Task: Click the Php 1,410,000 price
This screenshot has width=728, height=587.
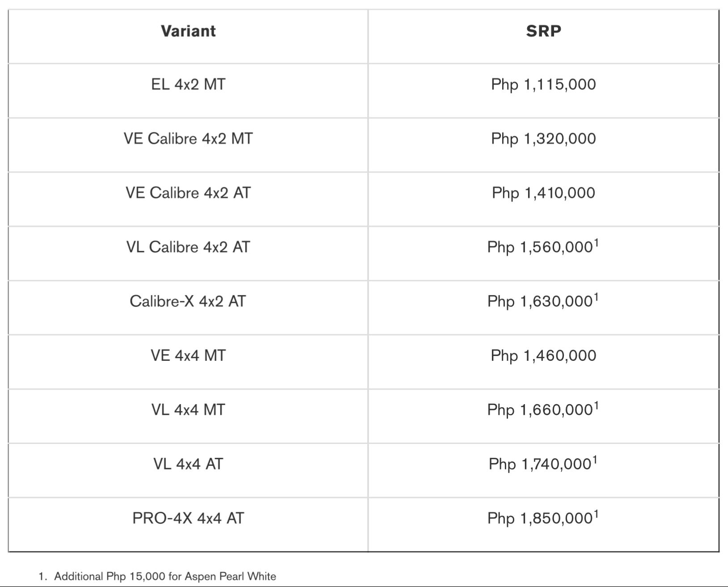Action: (543, 193)
